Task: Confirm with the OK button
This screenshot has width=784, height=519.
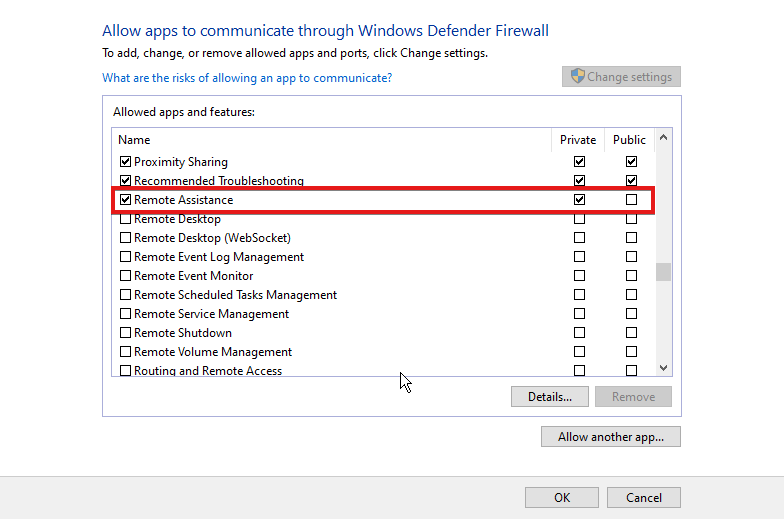Action: pos(562,498)
